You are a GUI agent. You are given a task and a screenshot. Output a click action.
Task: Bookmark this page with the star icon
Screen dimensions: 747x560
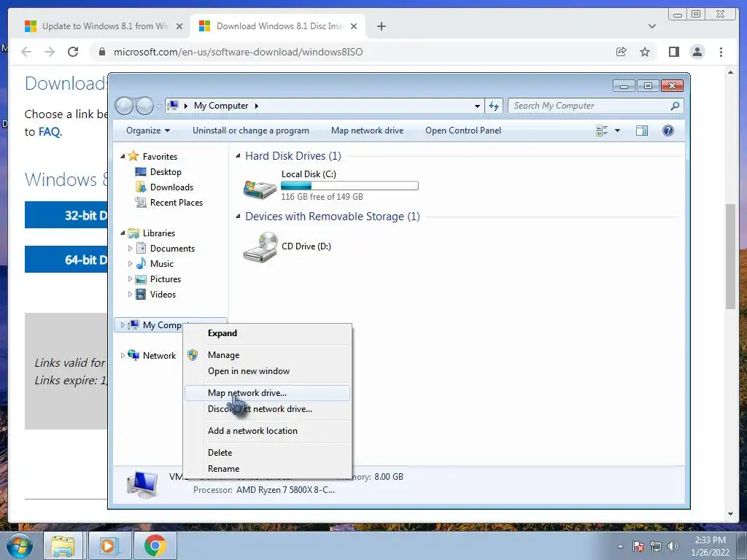coord(645,52)
